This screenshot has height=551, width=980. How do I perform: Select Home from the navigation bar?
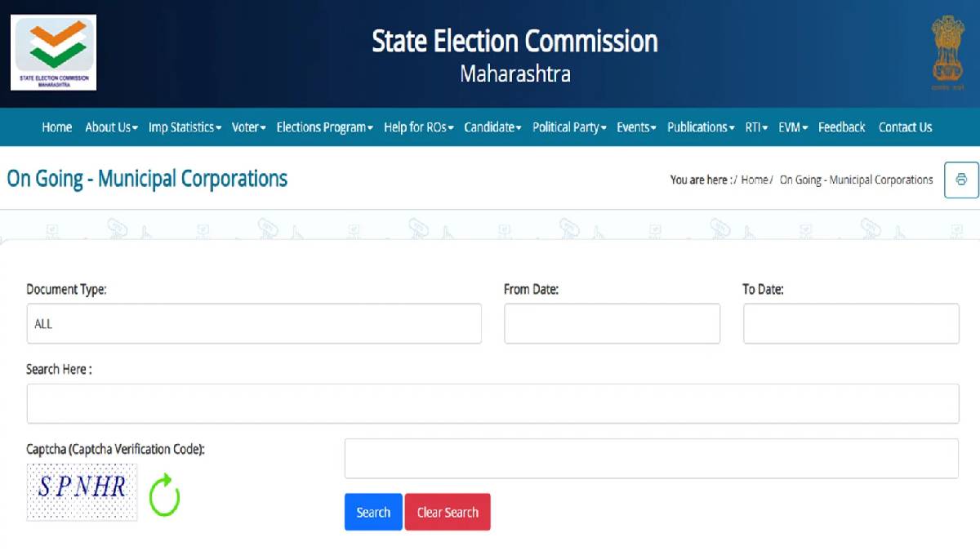pyautogui.click(x=56, y=127)
